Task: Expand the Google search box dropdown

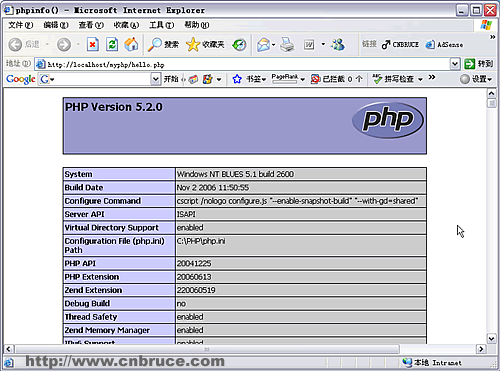Action: point(155,79)
